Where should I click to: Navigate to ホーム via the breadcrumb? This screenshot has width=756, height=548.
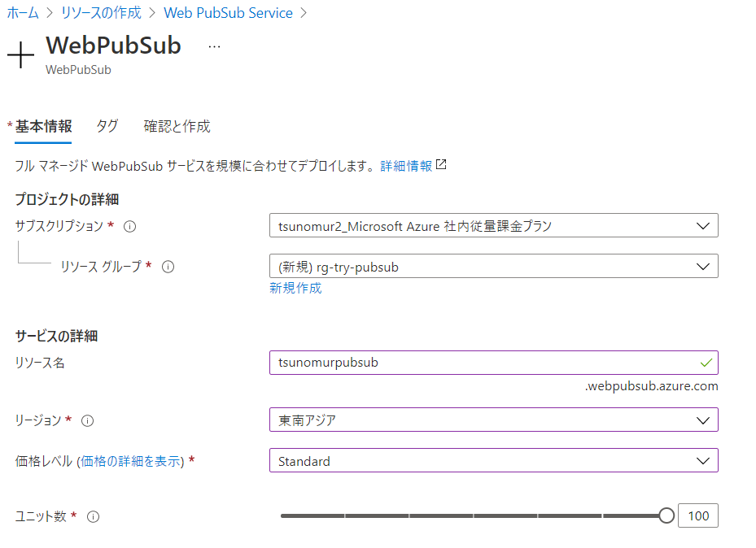coord(21,12)
